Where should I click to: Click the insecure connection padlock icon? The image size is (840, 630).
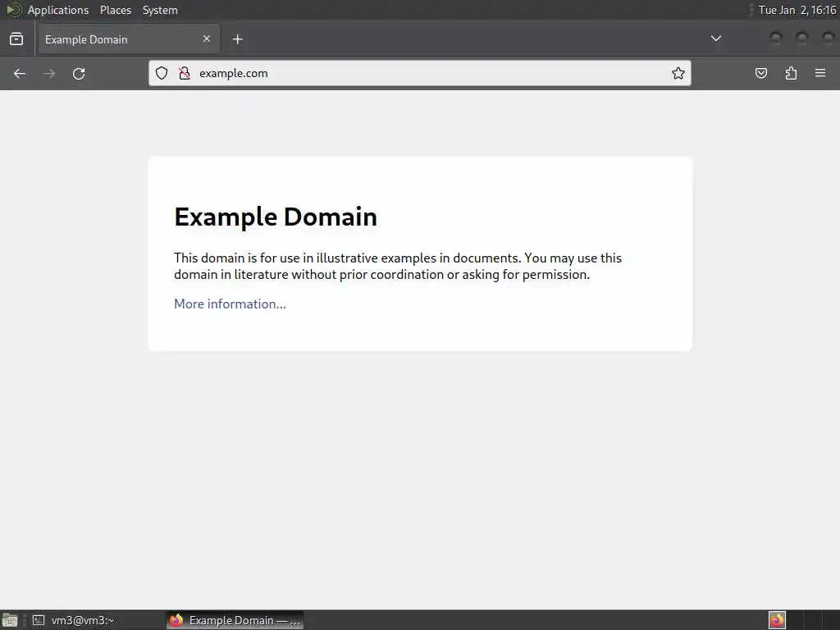tap(185, 73)
